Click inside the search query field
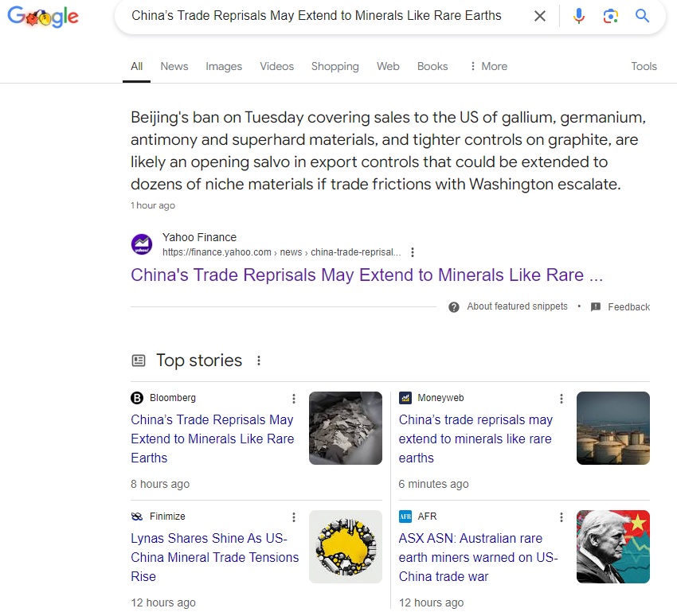 coord(316,16)
